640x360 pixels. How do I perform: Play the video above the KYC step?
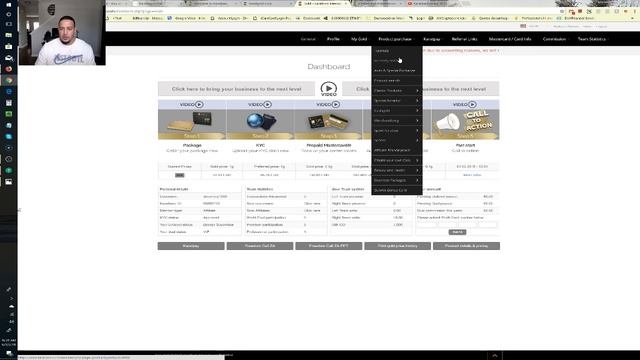(x=260, y=104)
